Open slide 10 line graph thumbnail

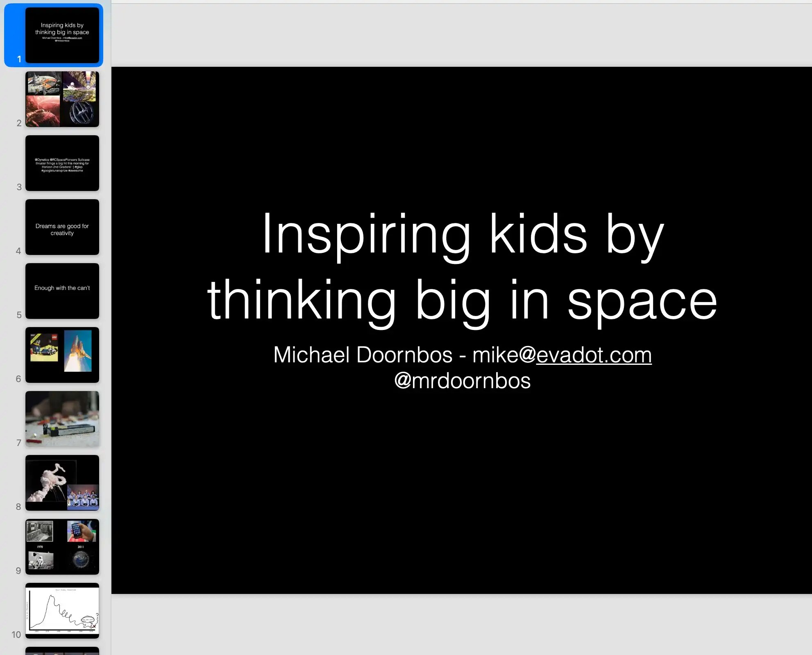[x=62, y=611]
